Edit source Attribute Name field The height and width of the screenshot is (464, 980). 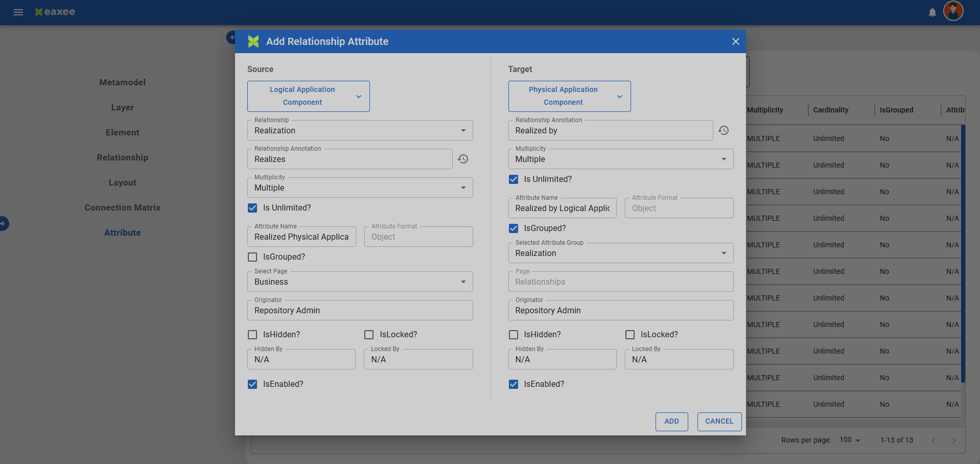(x=301, y=237)
